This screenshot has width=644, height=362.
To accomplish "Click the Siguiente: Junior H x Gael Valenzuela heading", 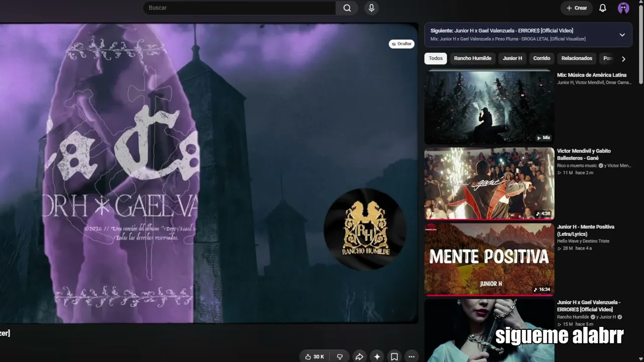I will coord(502,31).
